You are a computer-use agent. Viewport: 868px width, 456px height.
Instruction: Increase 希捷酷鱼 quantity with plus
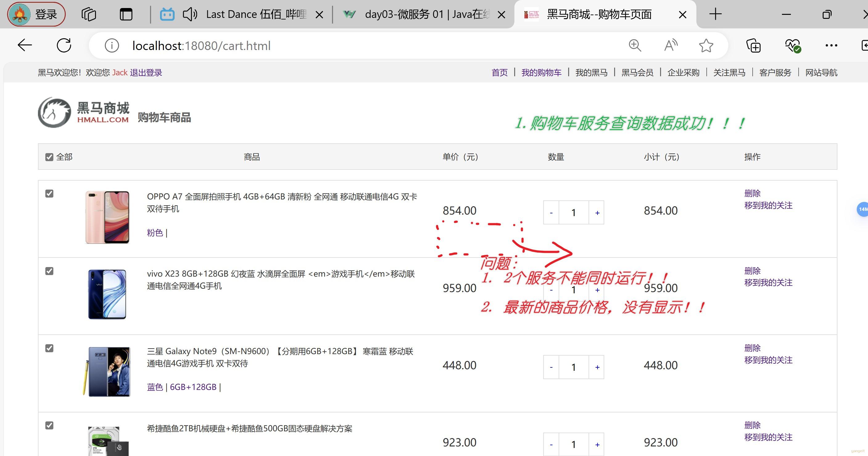click(597, 445)
